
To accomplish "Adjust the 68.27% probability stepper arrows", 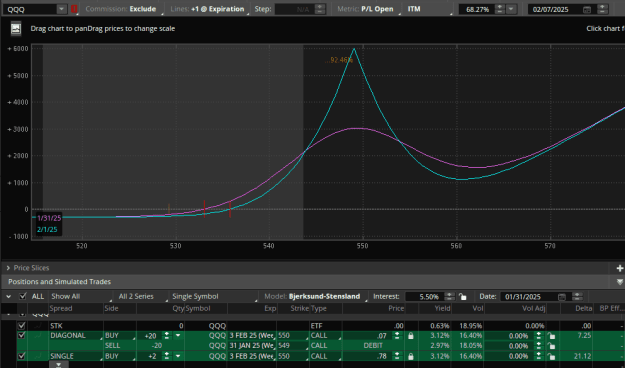I will [x=499, y=9].
